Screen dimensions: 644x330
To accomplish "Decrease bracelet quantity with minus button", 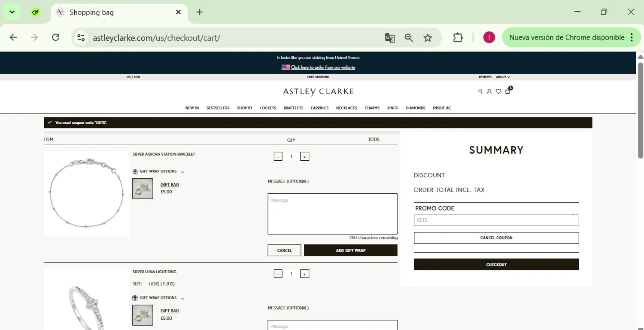I will 278,156.
